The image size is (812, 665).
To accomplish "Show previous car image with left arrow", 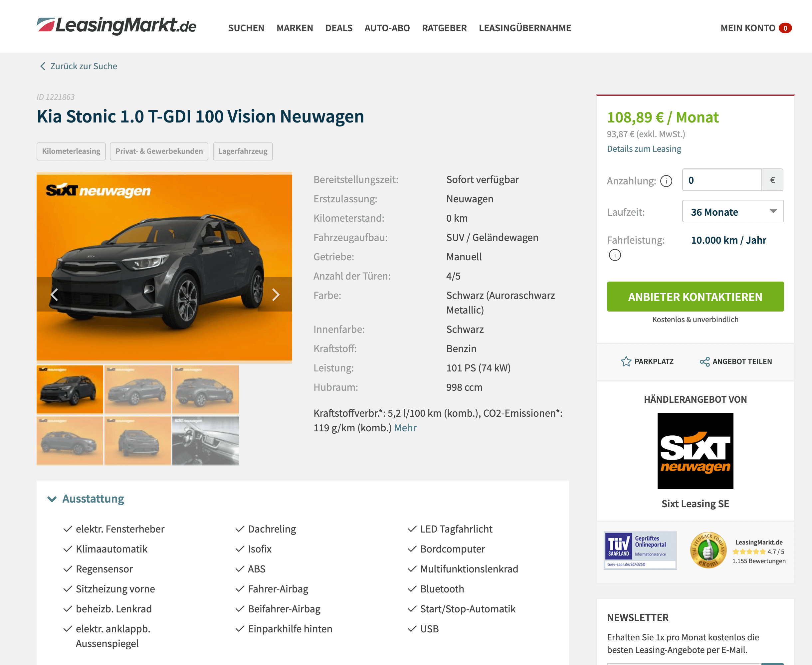I will (54, 294).
